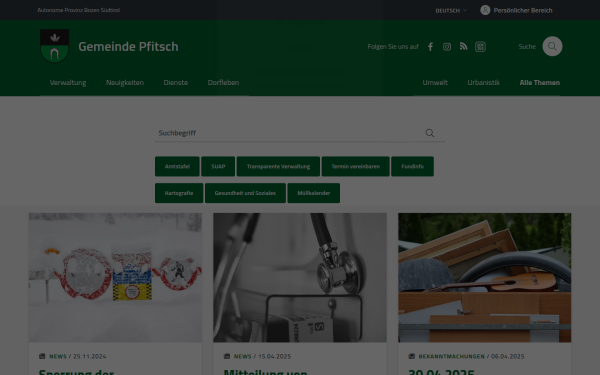600x375 pixels.
Task: Click the 'Folgen Sie uns auf' text
Action: [393, 47]
